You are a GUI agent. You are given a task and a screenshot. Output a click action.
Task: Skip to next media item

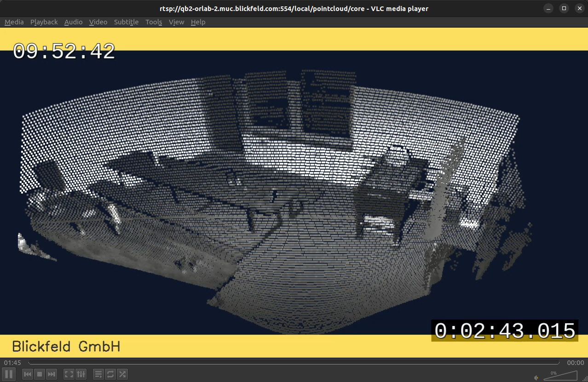(52, 374)
